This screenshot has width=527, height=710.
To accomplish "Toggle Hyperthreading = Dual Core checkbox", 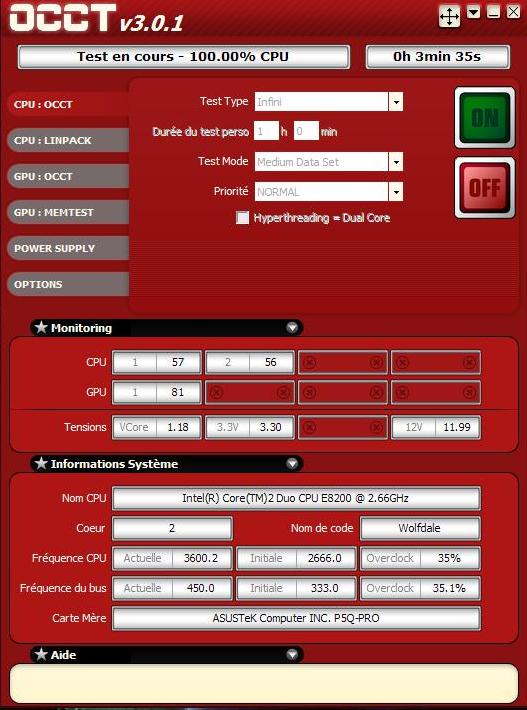I will 243,218.
